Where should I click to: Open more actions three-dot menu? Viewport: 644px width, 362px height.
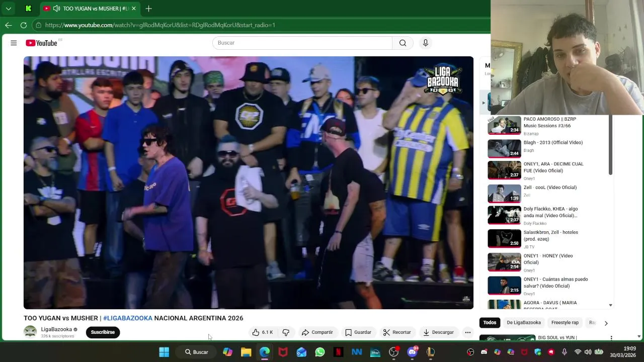click(467, 332)
